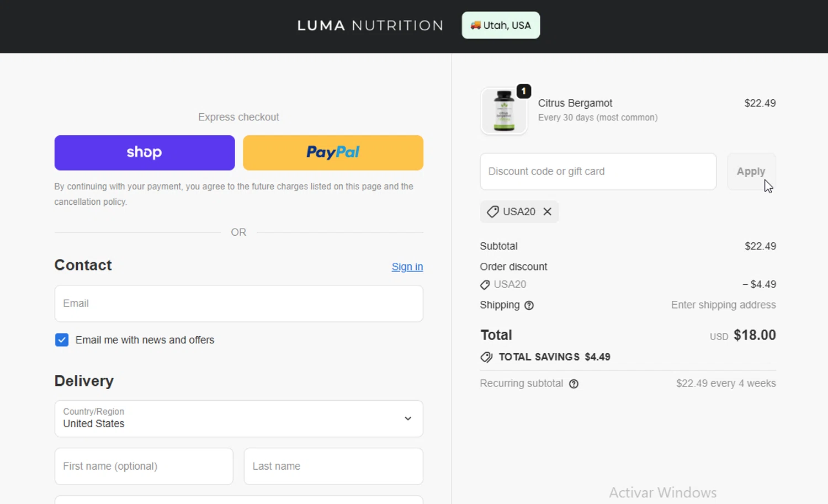The height and width of the screenshot is (504, 828).
Task: Click the First name (optional) field
Action: (x=144, y=466)
